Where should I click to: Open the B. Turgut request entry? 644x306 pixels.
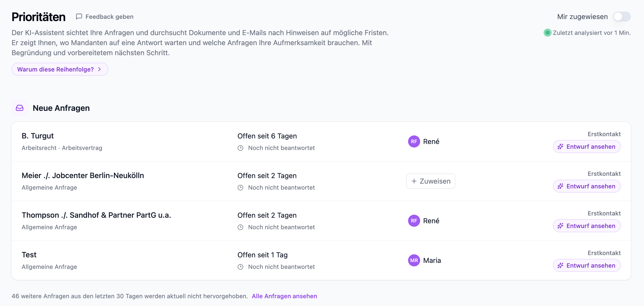[x=38, y=136]
